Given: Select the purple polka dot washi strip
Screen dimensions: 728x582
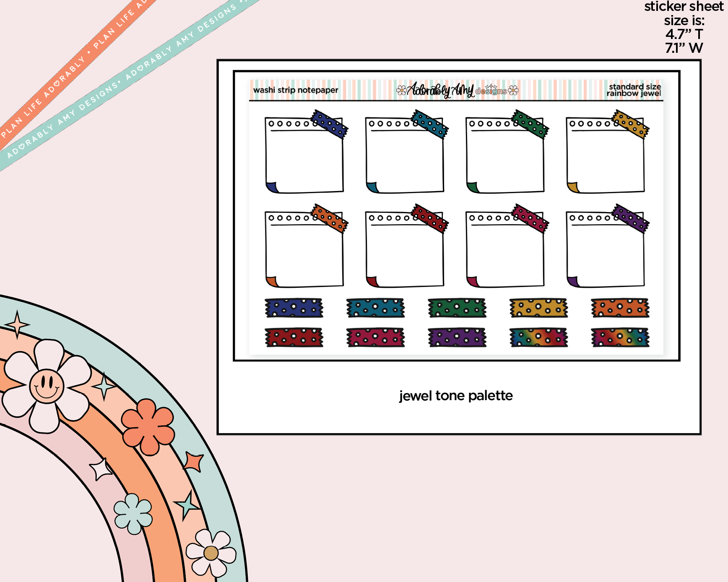Looking at the screenshot, I should tap(457, 337).
